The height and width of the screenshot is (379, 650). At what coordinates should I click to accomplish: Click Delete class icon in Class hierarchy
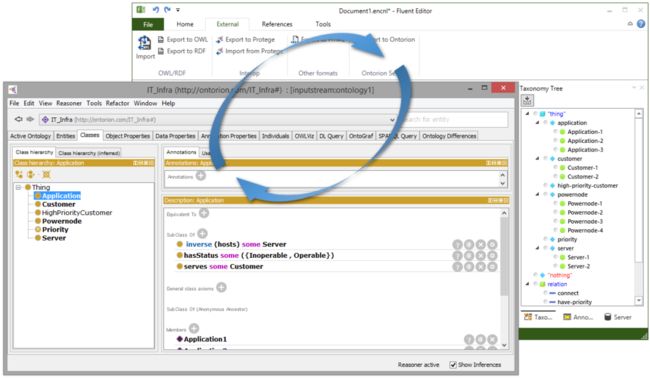(x=46, y=175)
